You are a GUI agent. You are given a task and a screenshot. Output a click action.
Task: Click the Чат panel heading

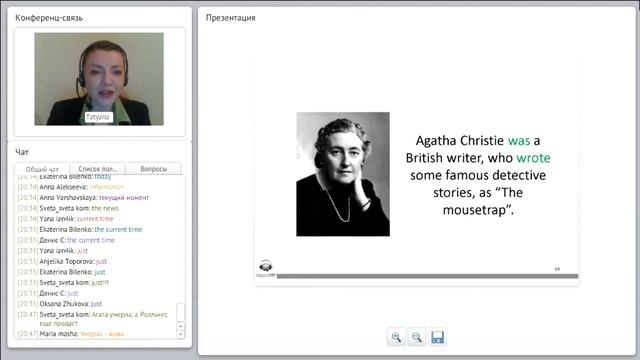coord(22,152)
